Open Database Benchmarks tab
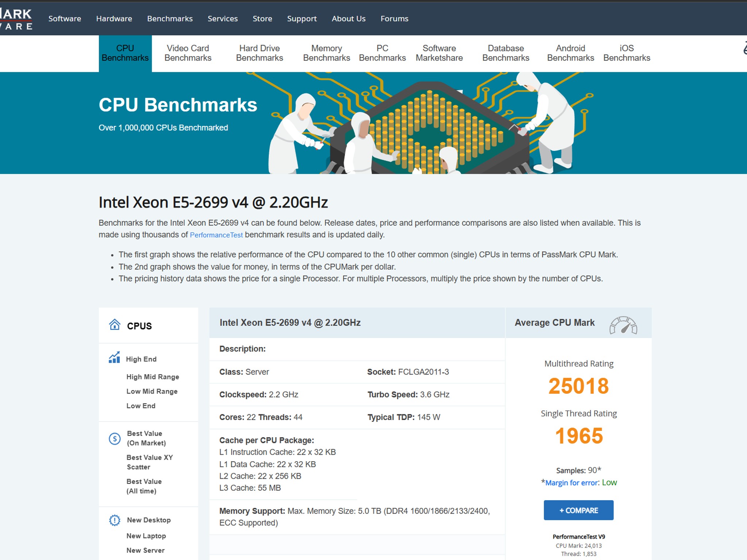 [x=506, y=53]
